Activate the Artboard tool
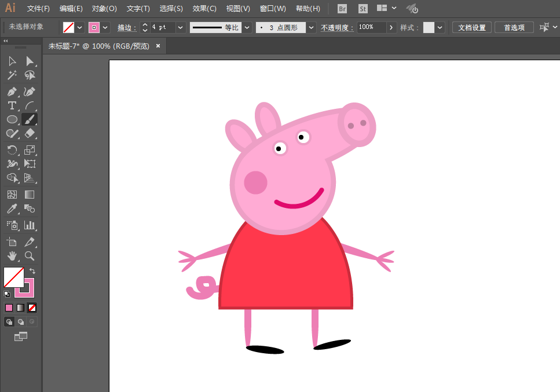This screenshot has height=392, width=560. tap(12, 242)
